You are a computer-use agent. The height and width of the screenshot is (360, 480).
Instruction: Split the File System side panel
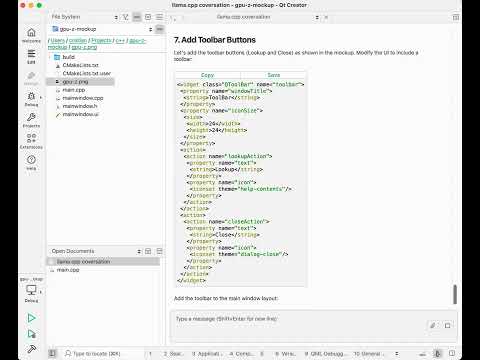148,17
